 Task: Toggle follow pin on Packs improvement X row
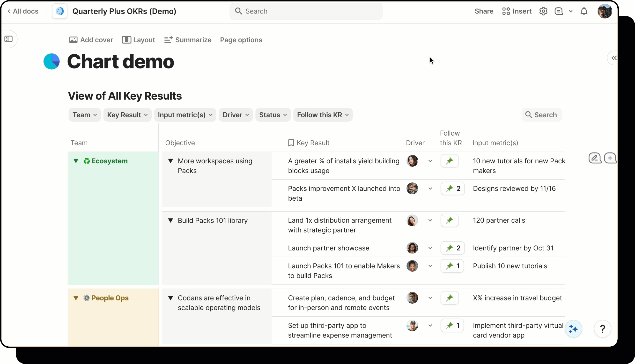pyautogui.click(x=452, y=189)
